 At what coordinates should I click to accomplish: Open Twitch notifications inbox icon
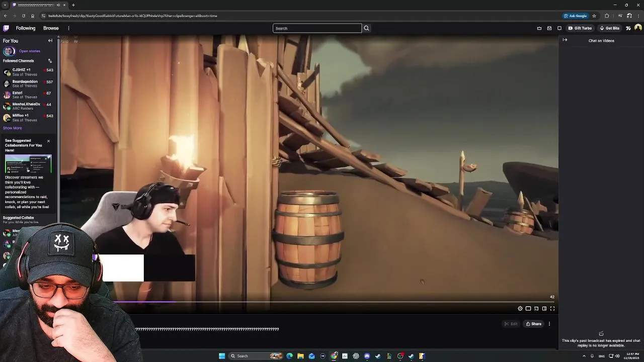(x=549, y=28)
